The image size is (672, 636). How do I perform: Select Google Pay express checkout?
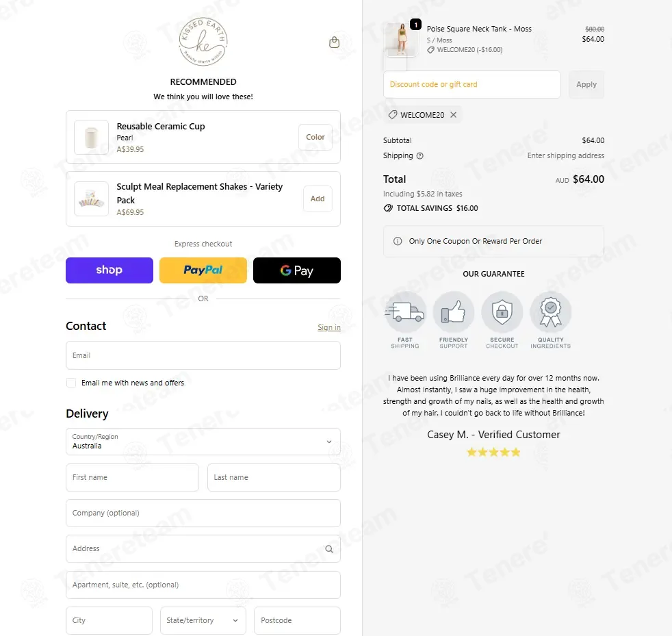coord(297,270)
